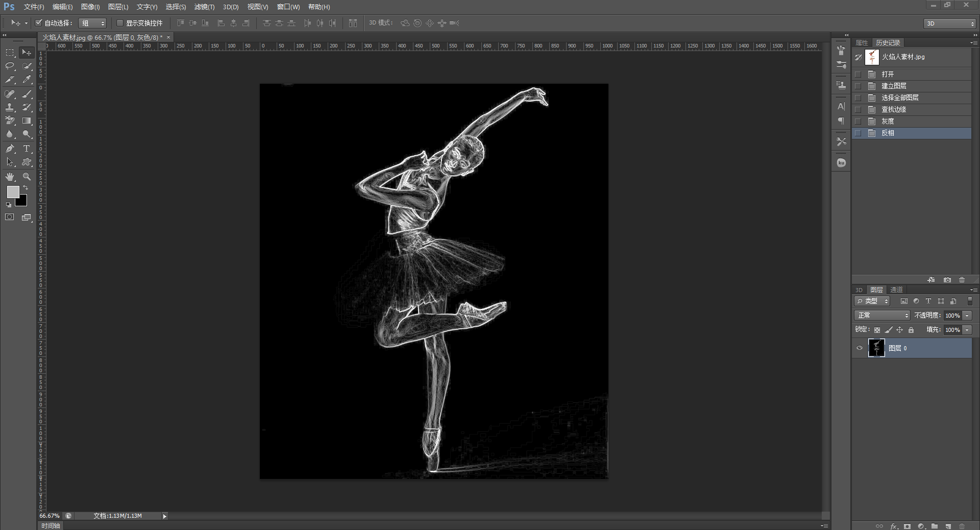Viewport: 980px width, 530px height.
Task: Open the blend mode 正常 dropdown
Action: click(882, 316)
